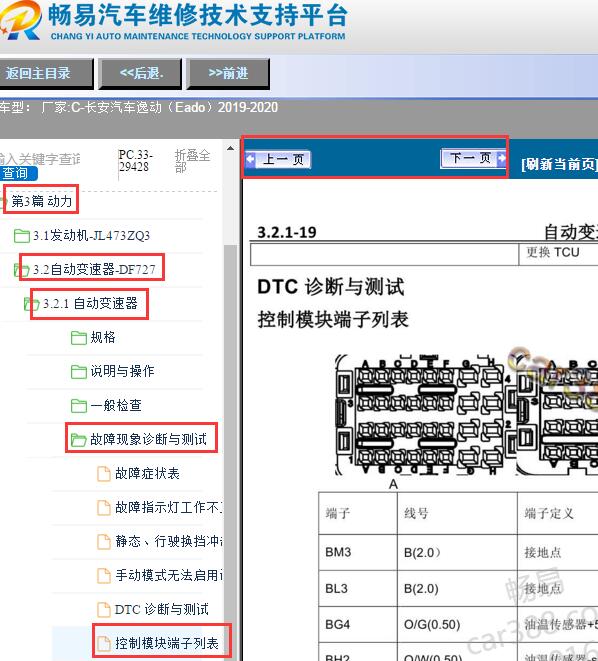Click the DTC 诊断与测试 page heading
The width and height of the screenshot is (598, 661).
[x=331, y=287]
